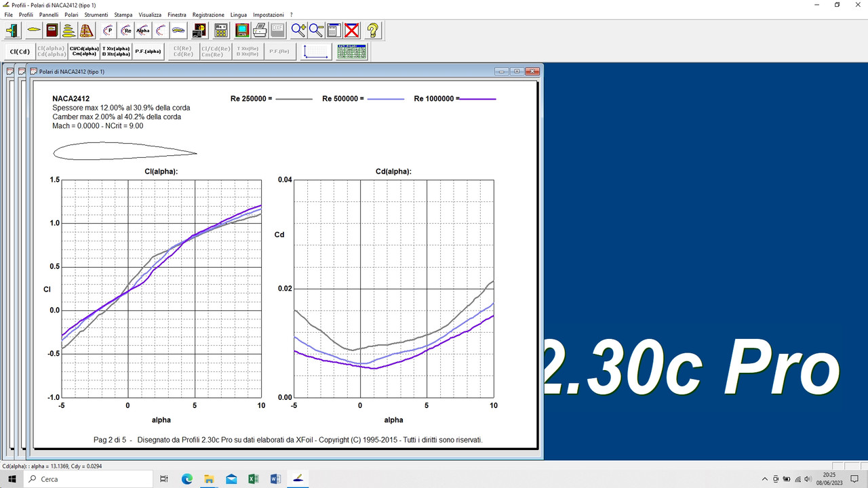Screen dimensions: 868x488
Task: Click the polar 'P' curve icon
Action: [108, 30]
